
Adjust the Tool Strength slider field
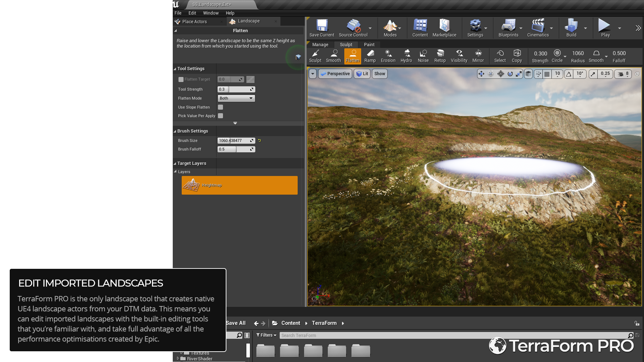point(236,89)
